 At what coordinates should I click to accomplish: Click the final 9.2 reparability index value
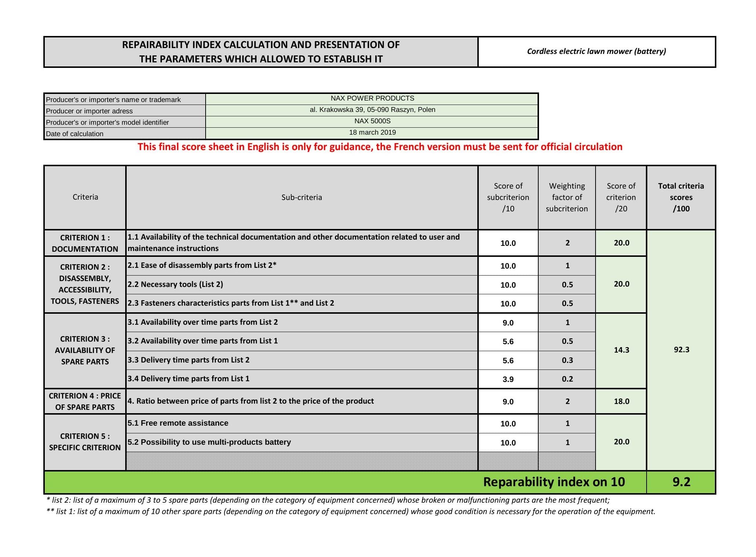(681, 482)
